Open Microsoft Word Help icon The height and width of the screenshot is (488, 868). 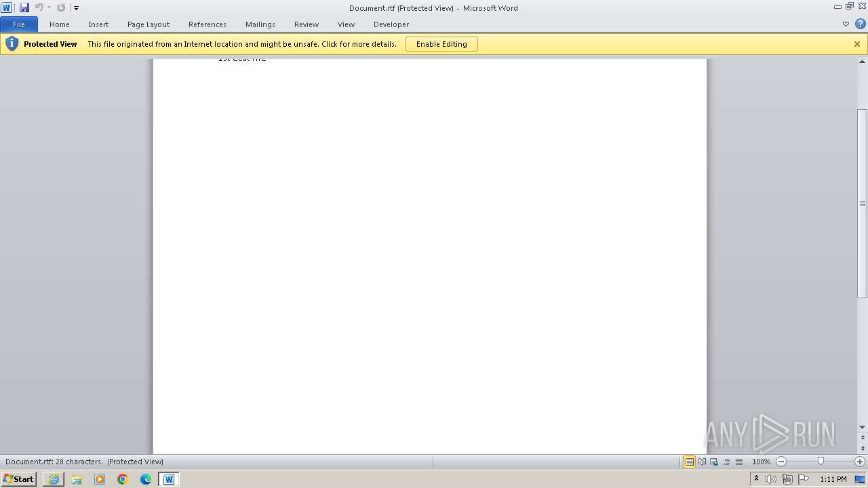click(860, 24)
